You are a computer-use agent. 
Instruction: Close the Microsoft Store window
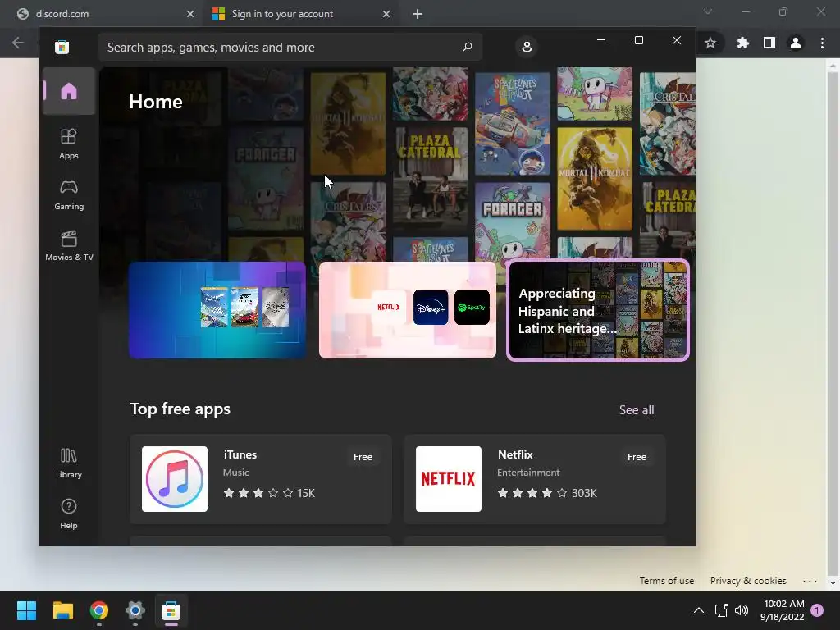(677, 40)
